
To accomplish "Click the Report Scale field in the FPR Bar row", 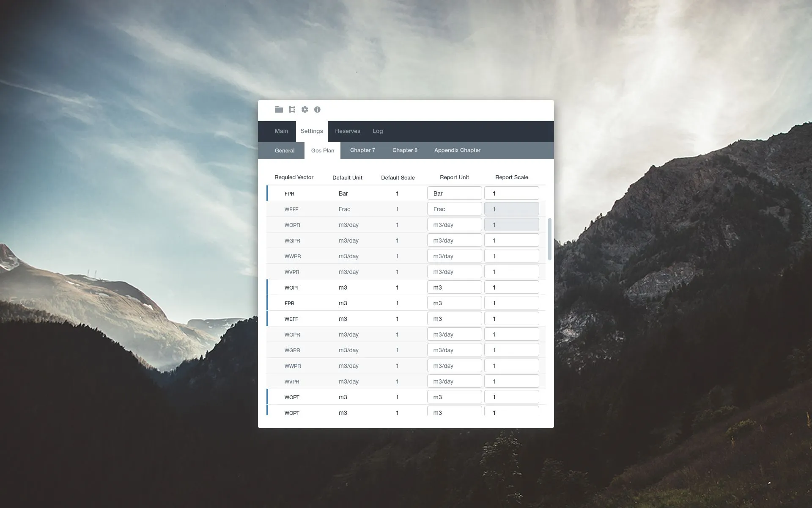I will (511, 193).
